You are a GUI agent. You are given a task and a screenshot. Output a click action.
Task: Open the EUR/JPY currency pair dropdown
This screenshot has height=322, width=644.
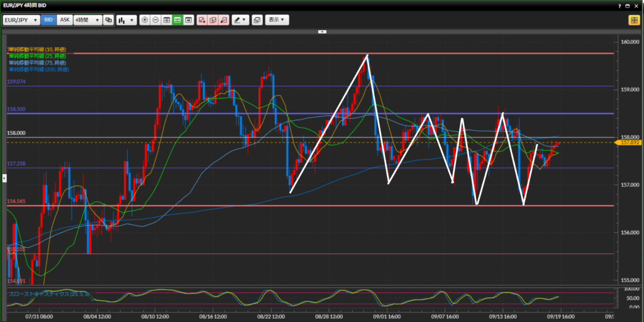[21, 20]
